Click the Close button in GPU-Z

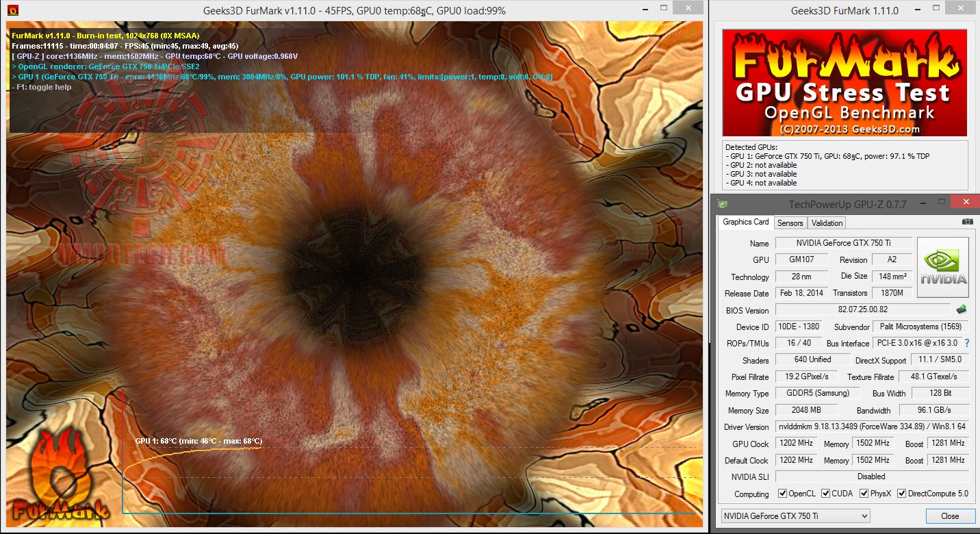tap(950, 516)
